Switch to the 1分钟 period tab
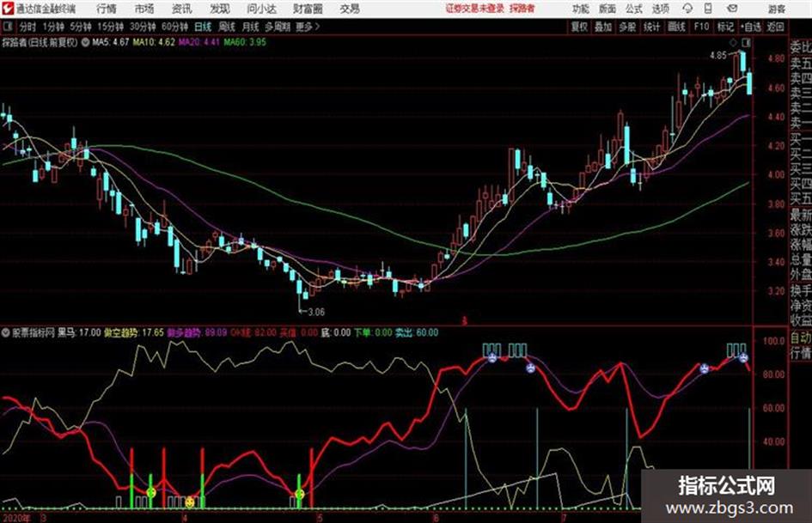This screenshot has height=523, width=812. tap(52, 27)
